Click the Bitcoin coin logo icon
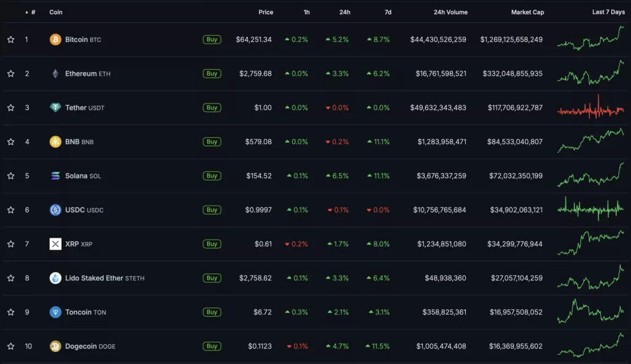 pyautogui.click(x=55, y=39)
